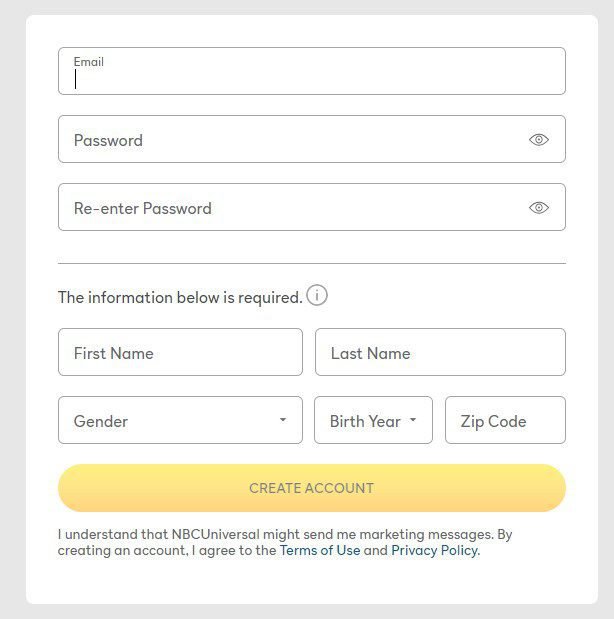Image resolution: width=614 pixels, height=619 pixels.
Task: Open the Gender dropdown
Action: tap(170, 420)
